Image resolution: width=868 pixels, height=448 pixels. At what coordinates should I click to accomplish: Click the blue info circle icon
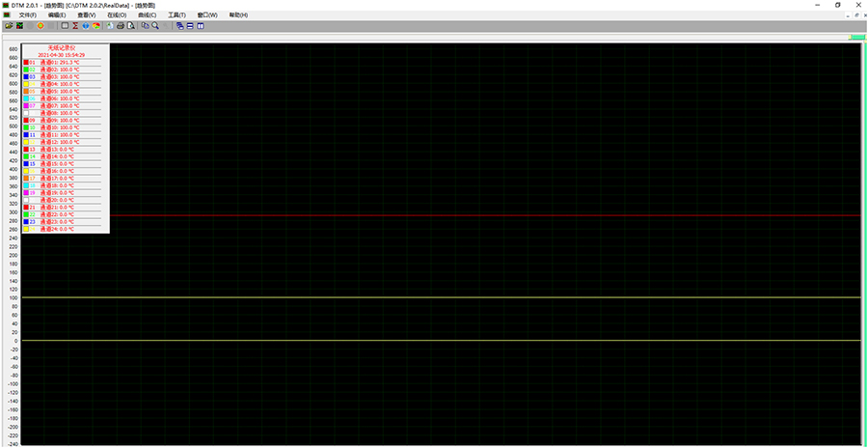[x=86, y=26]
